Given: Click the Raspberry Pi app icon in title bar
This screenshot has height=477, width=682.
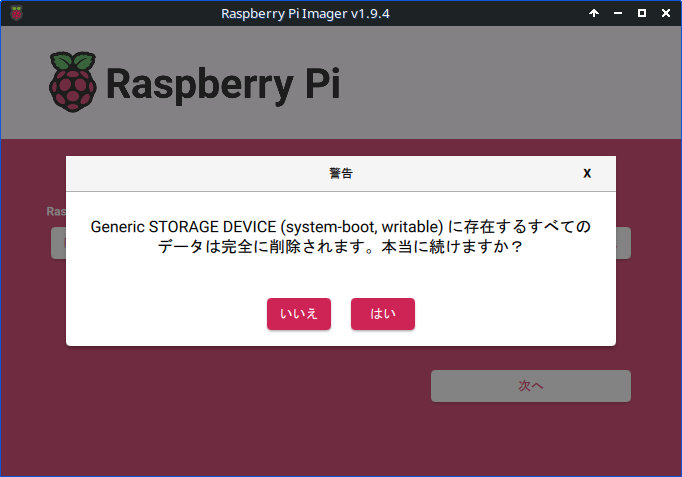Looking at the screenshot, I should 17,13.
